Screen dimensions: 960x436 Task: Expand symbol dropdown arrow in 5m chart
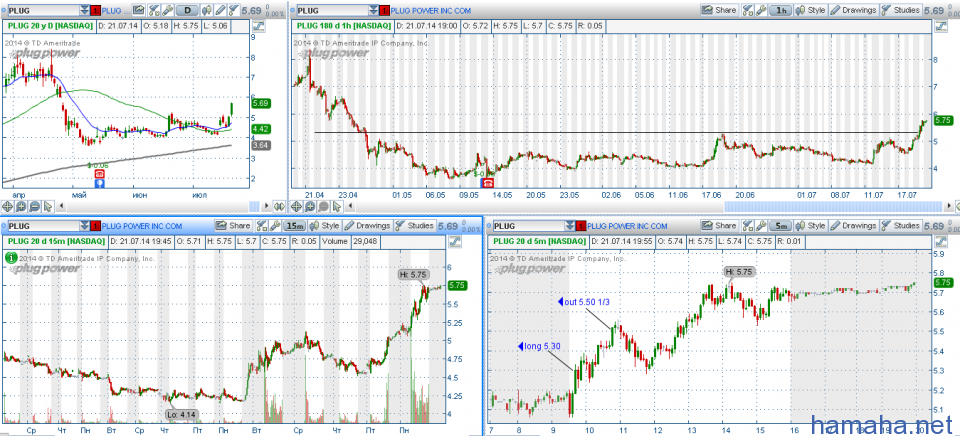pyautogui.click(x=570, y=226)
